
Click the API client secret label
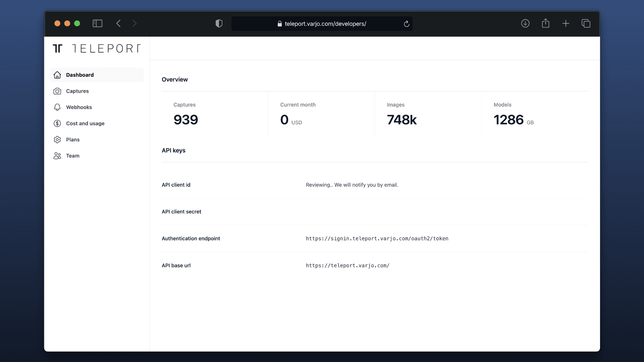pyautogui.click(x=181, y=212)
